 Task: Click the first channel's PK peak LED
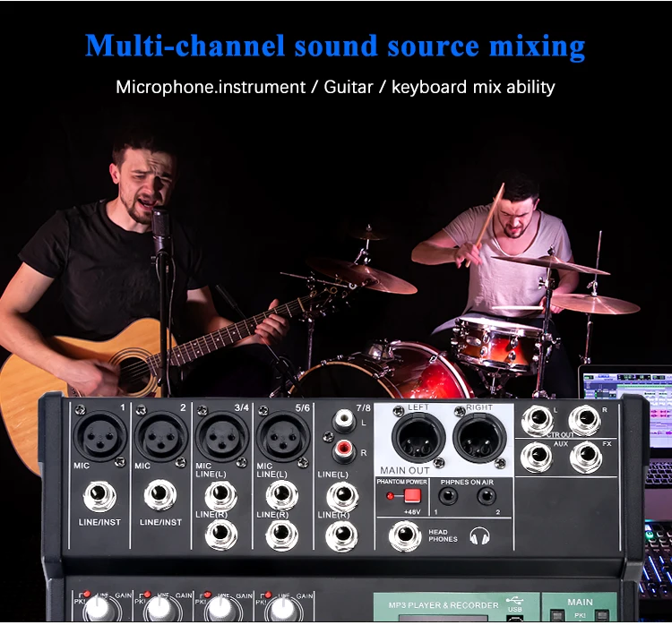click(x=87, y=595)
